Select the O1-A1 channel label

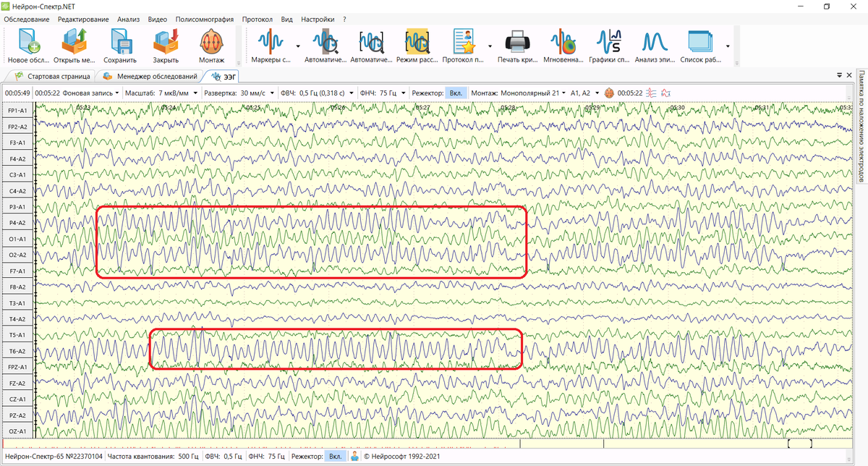[17, 239]
